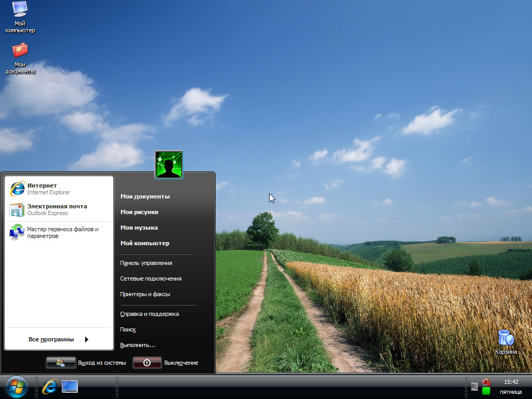The image size is (532, 399).
Task: Choose Сетевые подключения menu entry
Action: pyautogui.click(x=151, y=278)
